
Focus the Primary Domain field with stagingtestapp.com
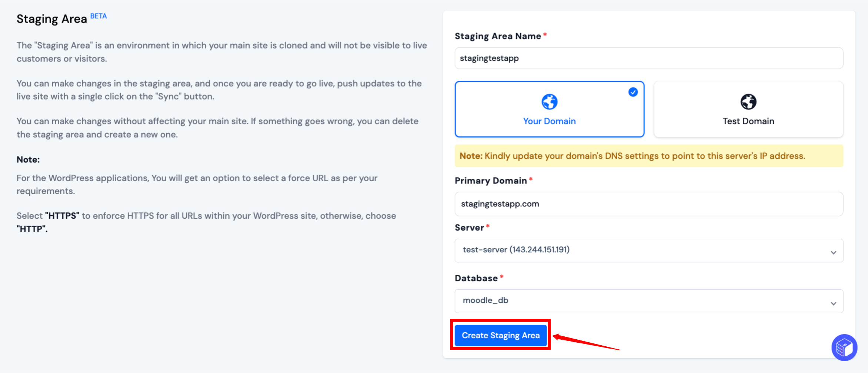[649, 204]
